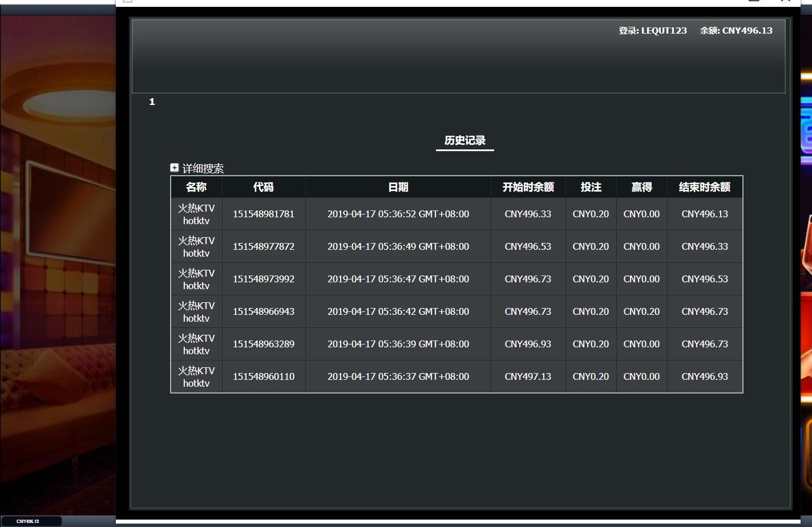Click 火热KTV hotktv name in row 151548960110

[x=196, y=376]
